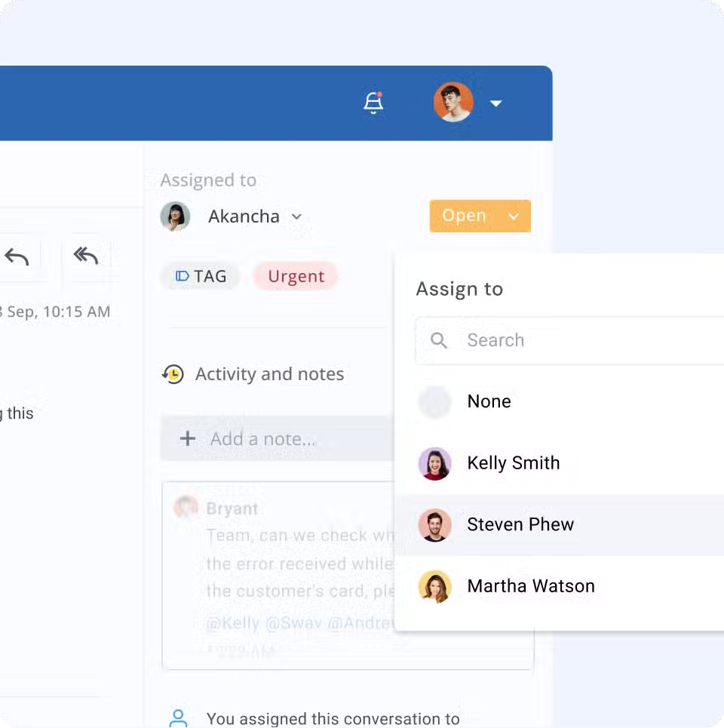Click the plus icon to add a note
Image resolution: width=724 pixels, height=728 pixels.
(187, 438)
